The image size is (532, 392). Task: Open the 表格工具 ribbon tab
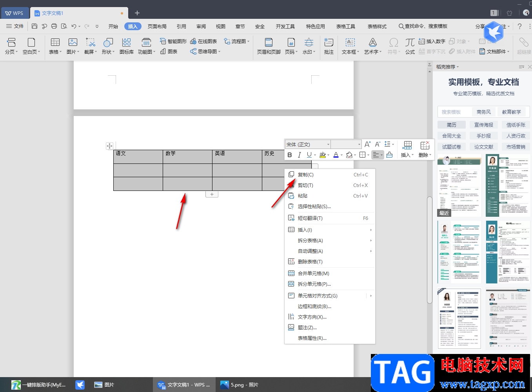(346, 26)
